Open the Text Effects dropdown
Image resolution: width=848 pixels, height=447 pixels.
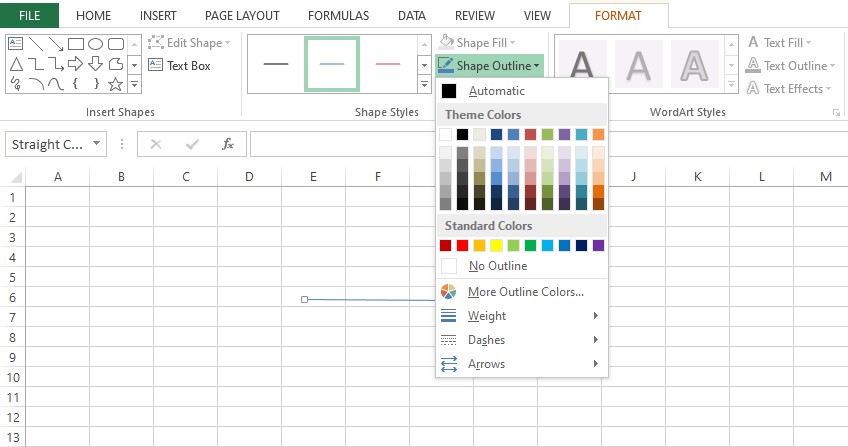tap(789, 88)
